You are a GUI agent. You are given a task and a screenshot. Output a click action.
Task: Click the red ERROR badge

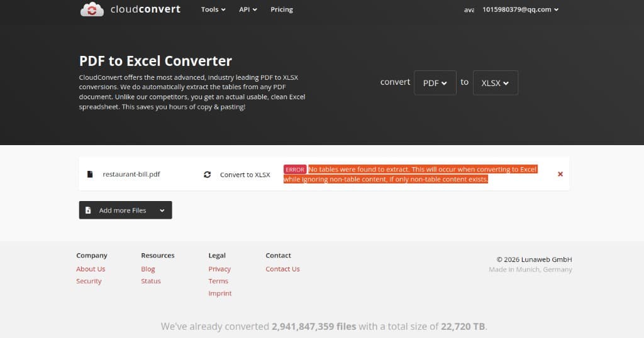(x=295, y=170)
